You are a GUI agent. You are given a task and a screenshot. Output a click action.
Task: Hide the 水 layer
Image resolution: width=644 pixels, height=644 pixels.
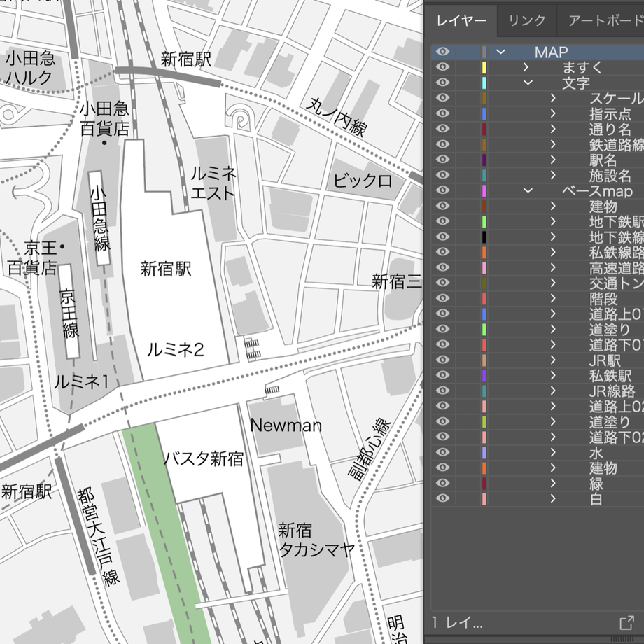pyautogui.click(x=442, y=452)
